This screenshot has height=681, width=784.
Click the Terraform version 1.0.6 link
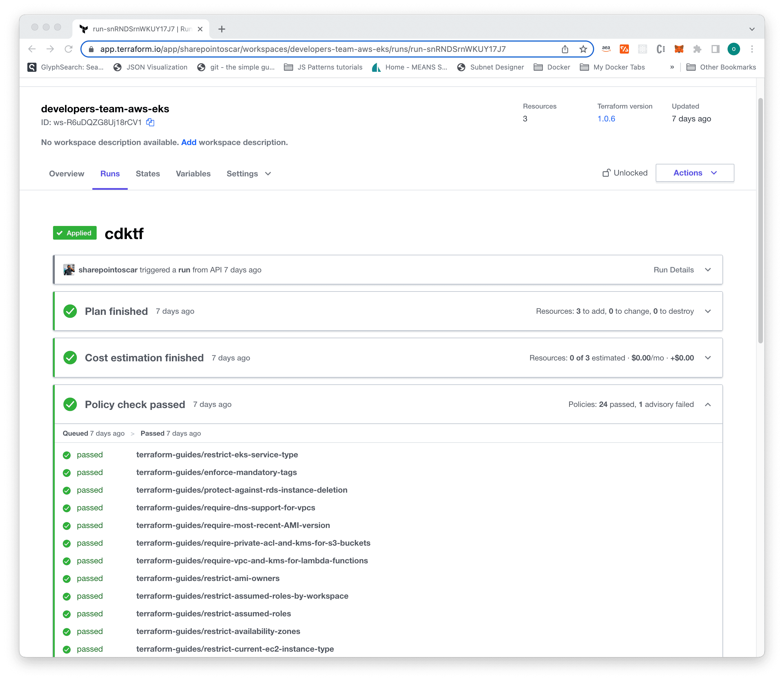(606, 119)
